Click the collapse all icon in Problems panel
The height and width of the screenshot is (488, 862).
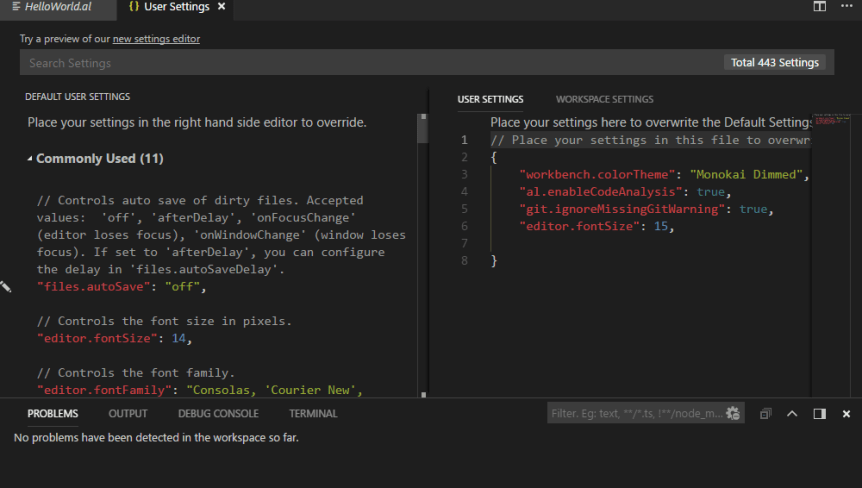click(765, 413)
